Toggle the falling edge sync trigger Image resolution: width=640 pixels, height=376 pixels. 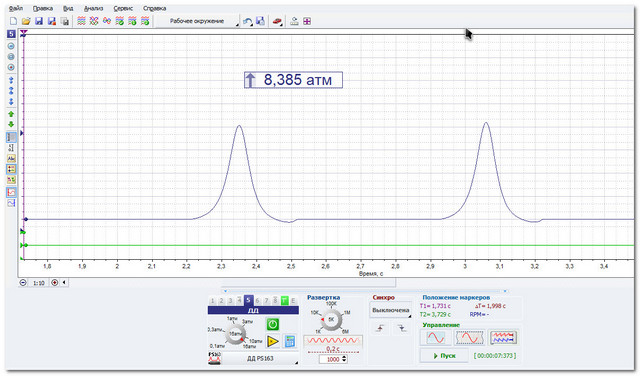click(402, 328)
